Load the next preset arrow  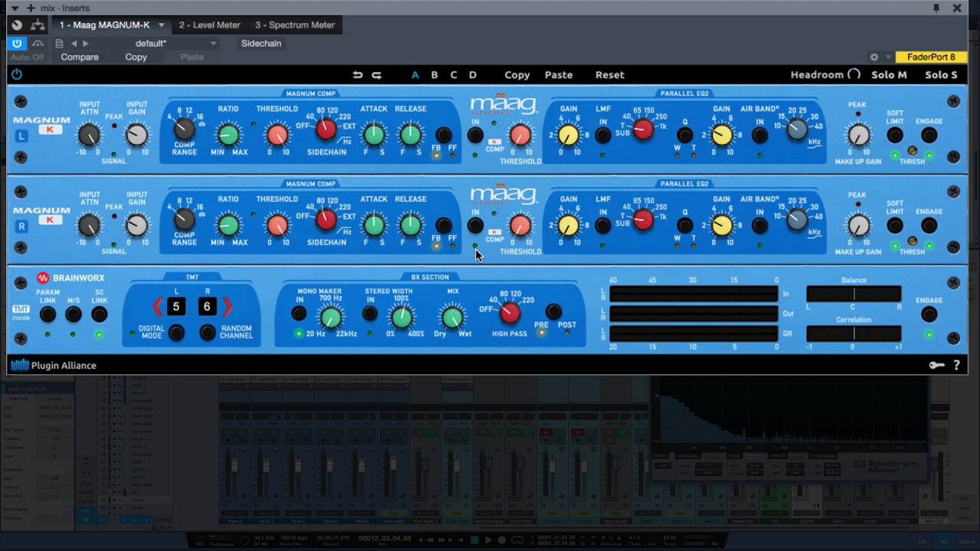(85, 44)
